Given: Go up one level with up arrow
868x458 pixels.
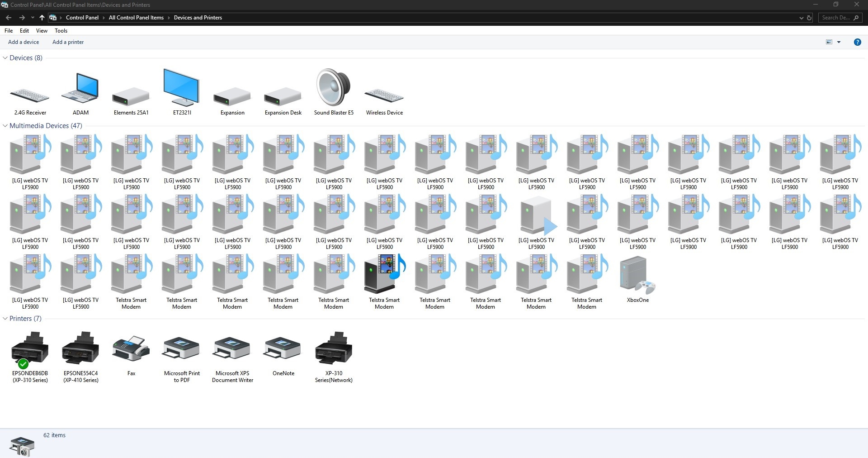Looking at the screenshot, I should [42, 18].
